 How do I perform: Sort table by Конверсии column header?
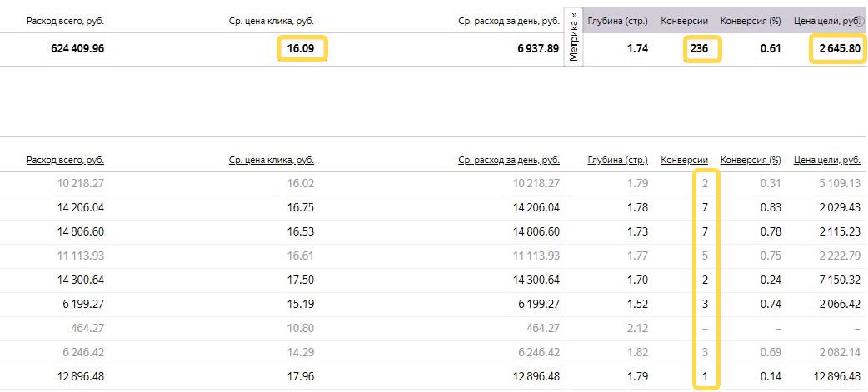point(684,160)
